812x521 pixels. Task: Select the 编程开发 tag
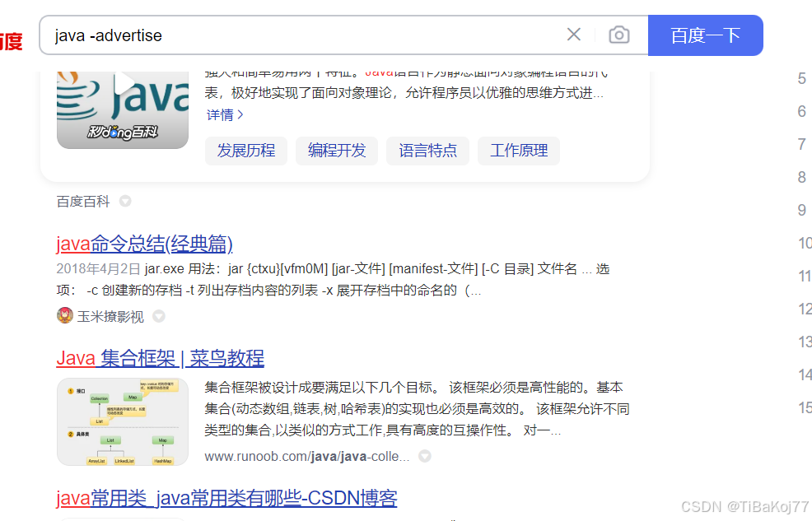point(337,151)
